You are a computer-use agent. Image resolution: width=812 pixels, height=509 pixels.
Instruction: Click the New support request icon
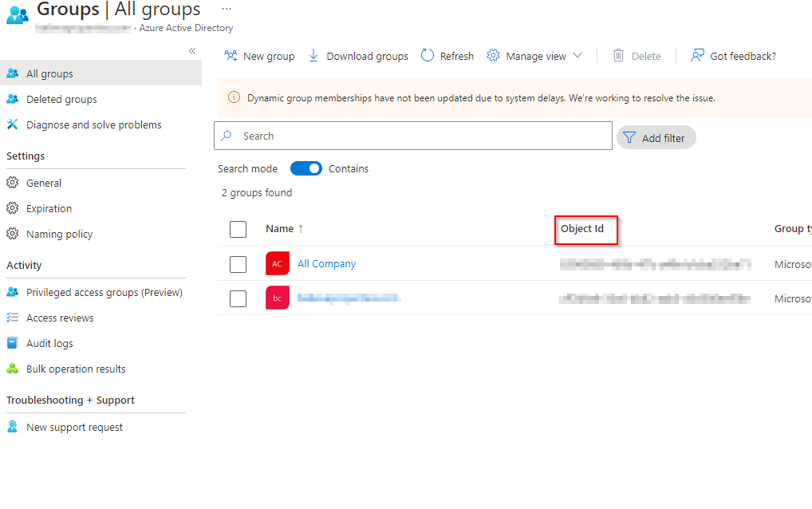[13, 427]
